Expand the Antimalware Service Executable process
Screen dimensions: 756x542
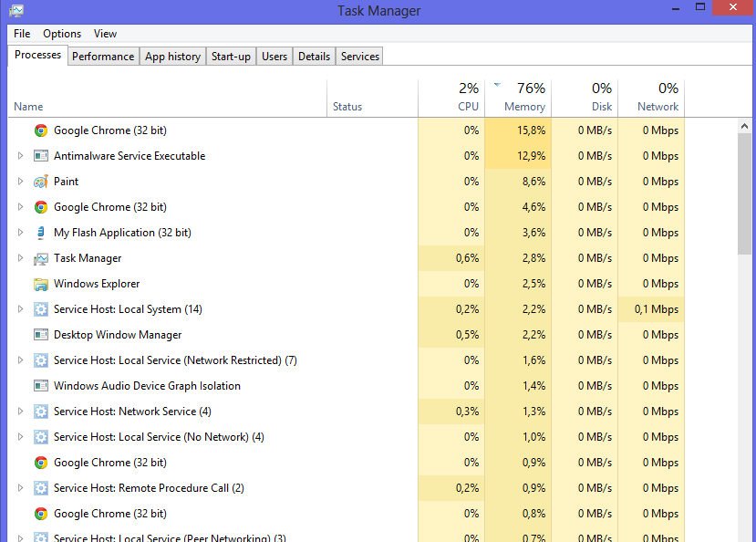[x=20, y=156]
